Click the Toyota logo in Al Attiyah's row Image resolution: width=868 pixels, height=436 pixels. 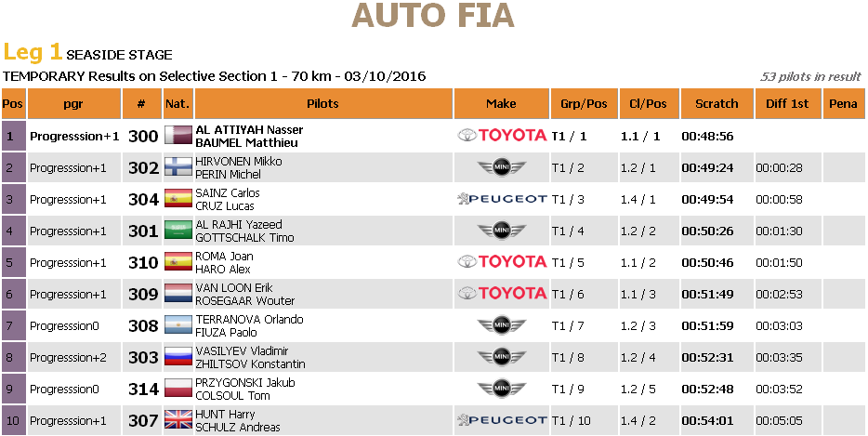coord(502,135)
